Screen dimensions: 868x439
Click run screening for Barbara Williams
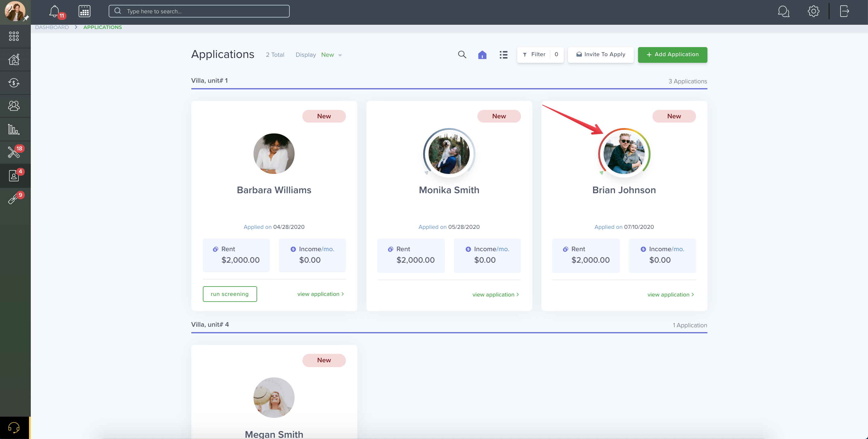(230, 294)
